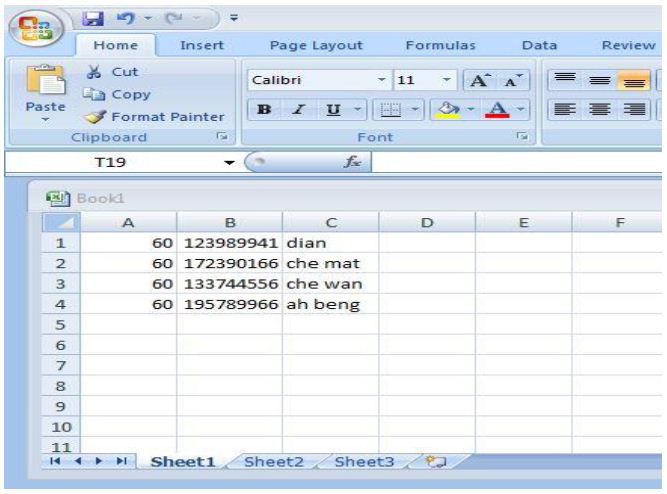Open the Borders dropdown arrow
This screenshot has width=667, height=494.
pos(415,109)
